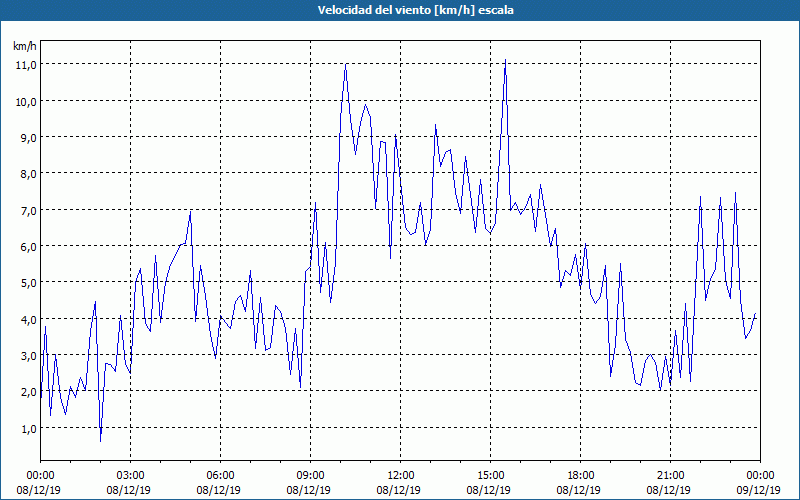
Task: Select the 10,0 y-axis label
Action: coord(26,101)
